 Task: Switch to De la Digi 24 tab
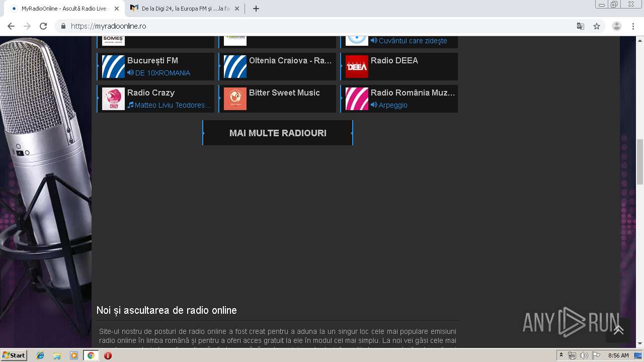click(x=185, y=9)
